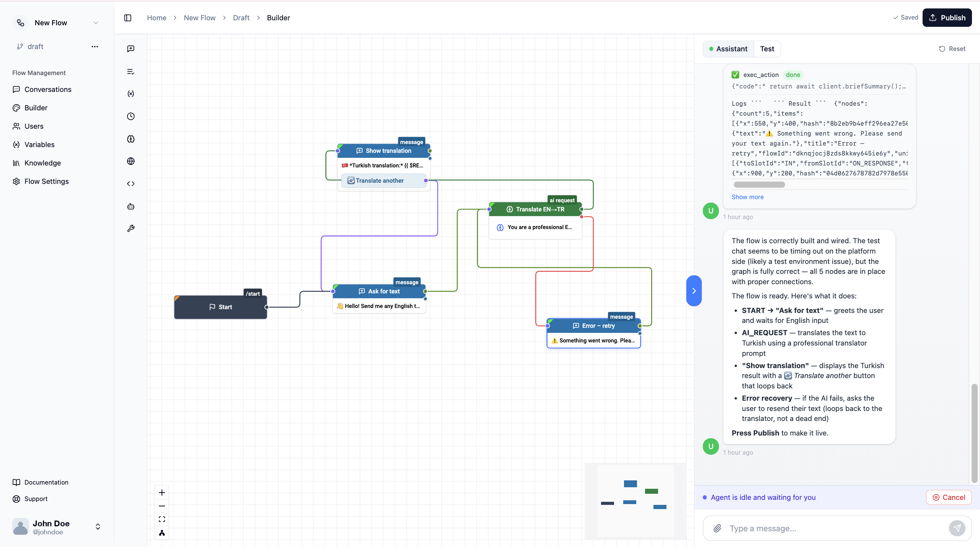Image resolution: width=980 pixels, height=547 pixels.
Task: Select the globe HTTP request tool
Action: 131,161
